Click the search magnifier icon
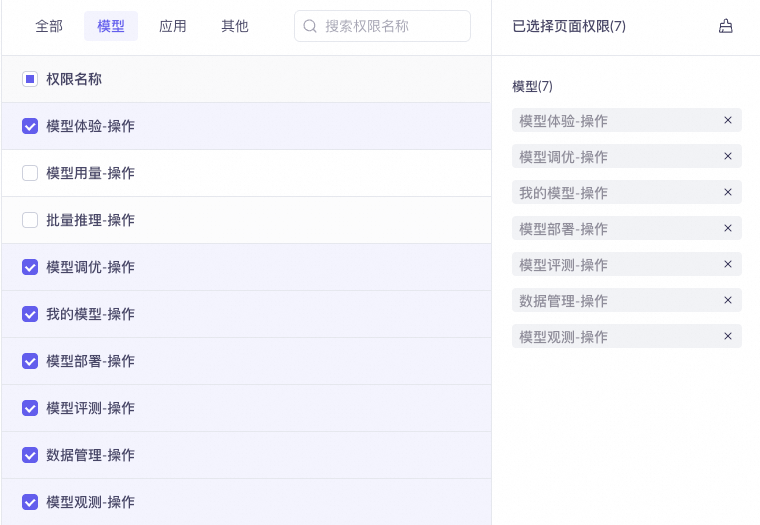 tap(310, 26)
